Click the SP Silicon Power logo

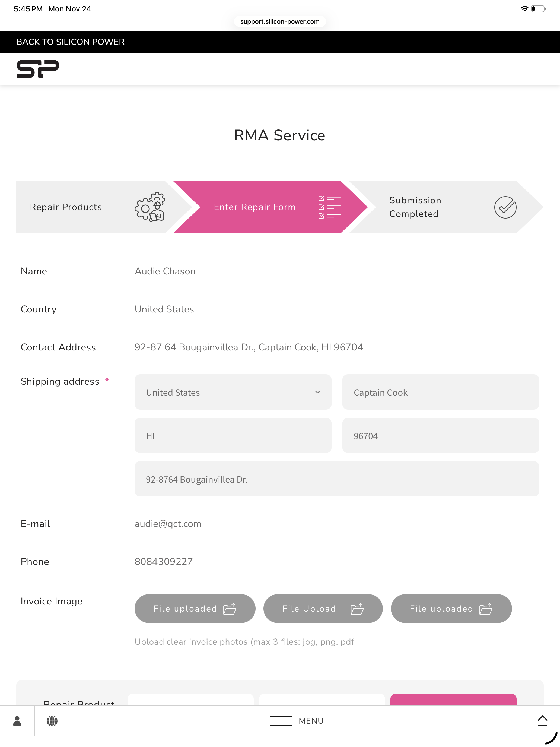click(x=38, y=69)
